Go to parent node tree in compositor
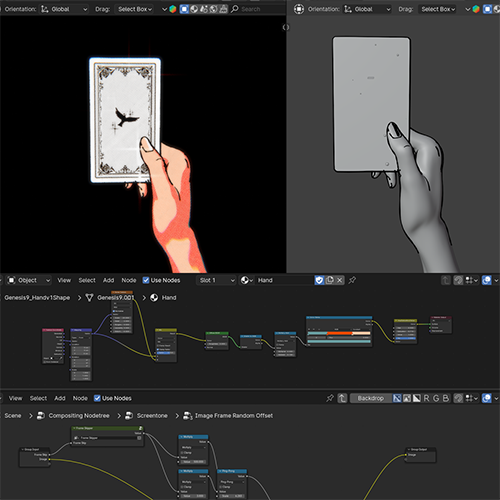 click(342, 398)
